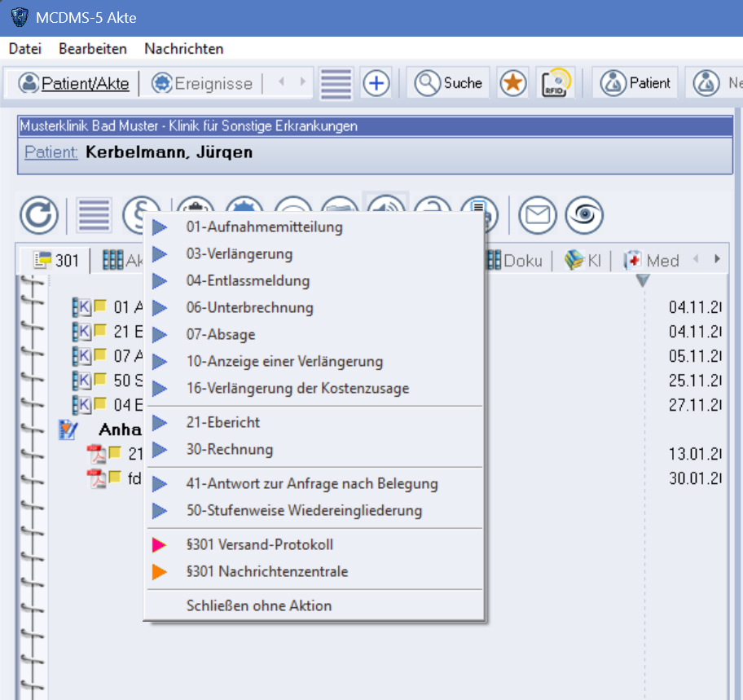This screenshot has height=700, width=743.
Task: Click the list lines icon beside refresh
Action: 94,215
